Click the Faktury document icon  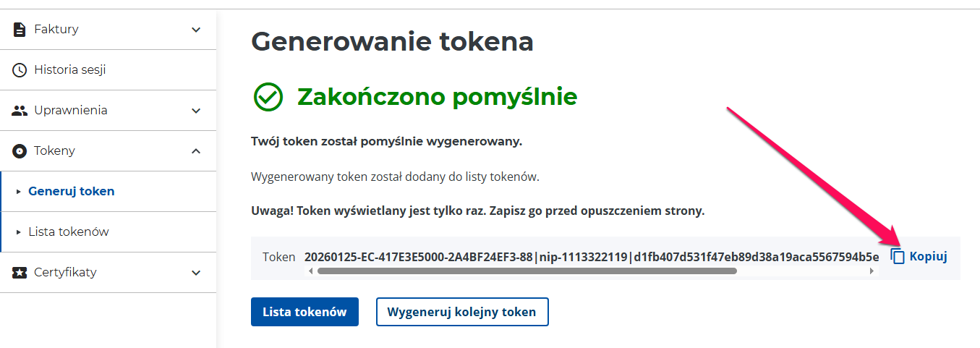tap(20, 30)
